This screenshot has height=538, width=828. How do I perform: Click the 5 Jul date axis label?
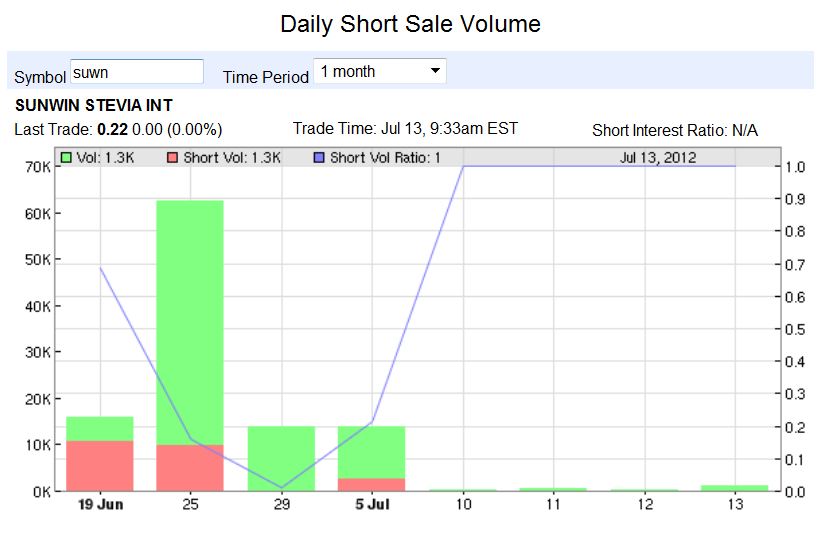(372, 505)
